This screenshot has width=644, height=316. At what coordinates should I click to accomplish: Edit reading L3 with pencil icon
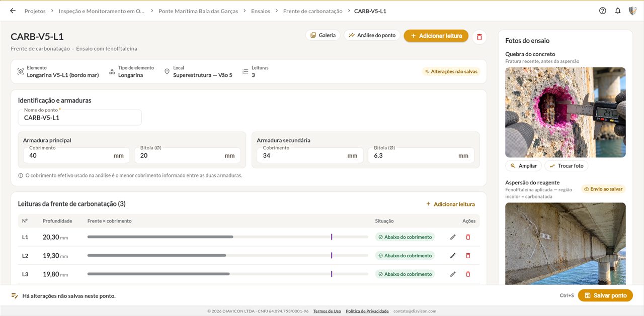click(453, 274)
